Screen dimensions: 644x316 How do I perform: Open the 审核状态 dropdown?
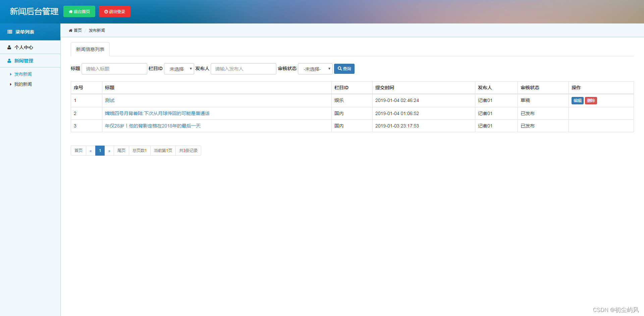[315, 69]
